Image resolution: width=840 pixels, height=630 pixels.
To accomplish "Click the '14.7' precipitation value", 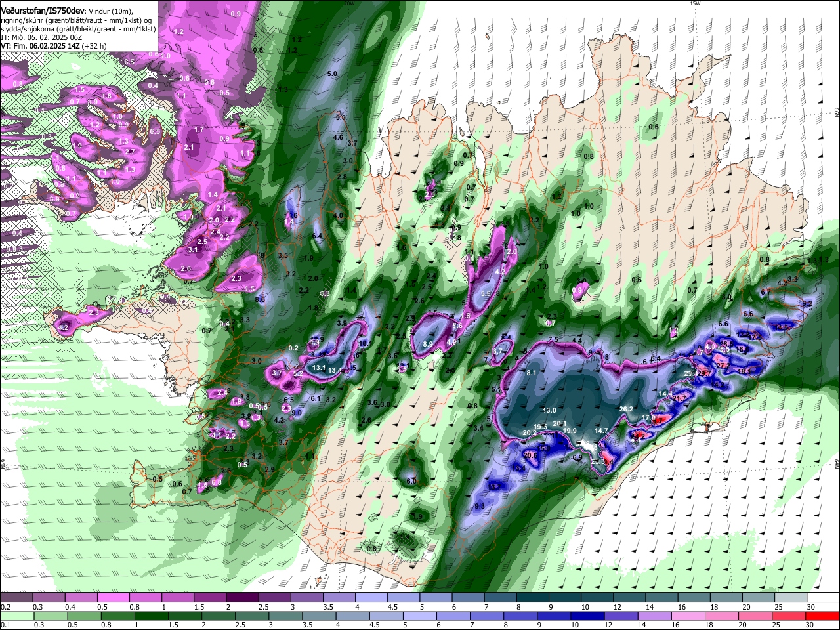I will pyautogui.click(x=601, y=430).
